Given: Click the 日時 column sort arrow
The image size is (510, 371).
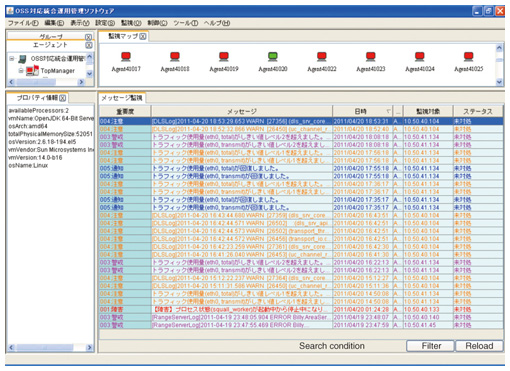Looking at the screenshot, I should coord(388,111).
